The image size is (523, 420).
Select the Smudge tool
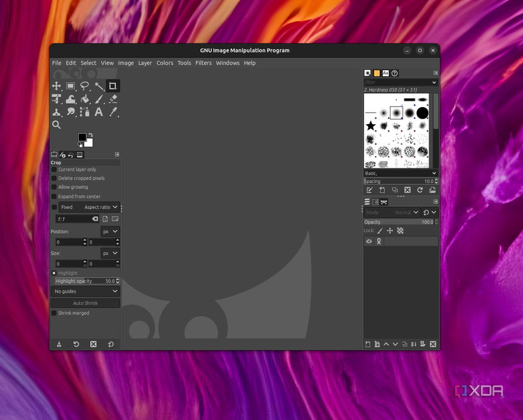(70, 112)
